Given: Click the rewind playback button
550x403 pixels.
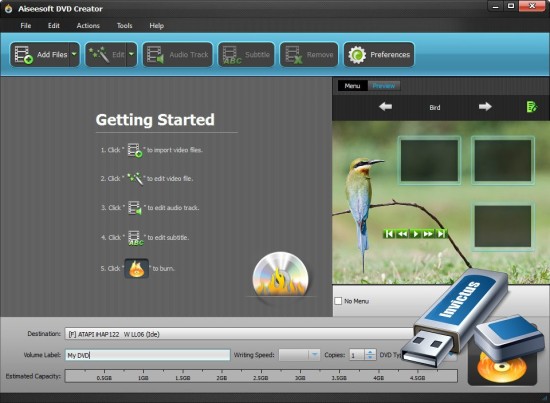Looking at the screenshot, I should (402, 234).
